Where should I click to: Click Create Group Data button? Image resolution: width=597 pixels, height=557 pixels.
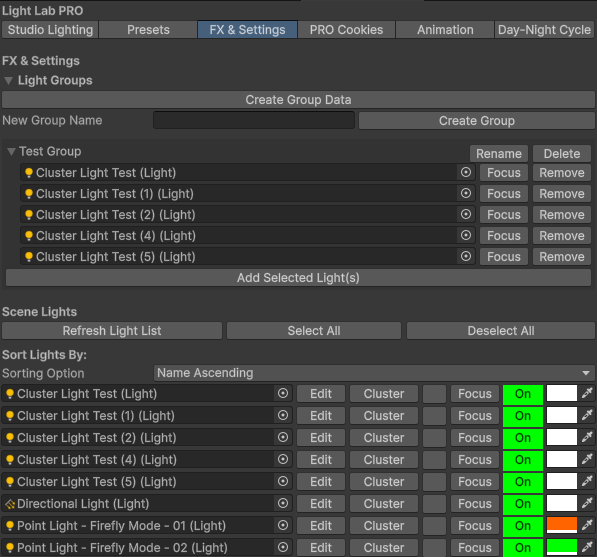[x=298, y=100]
